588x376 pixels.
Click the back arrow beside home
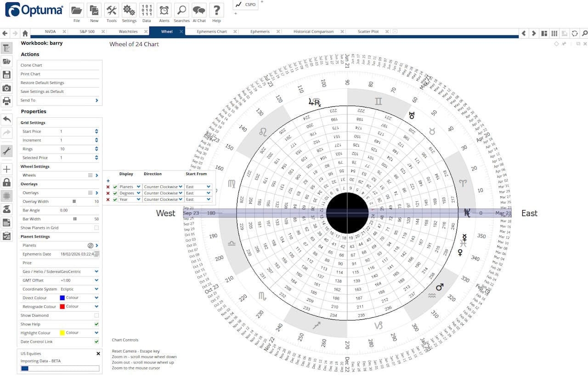pyautogui.click(x=5, y=33)
